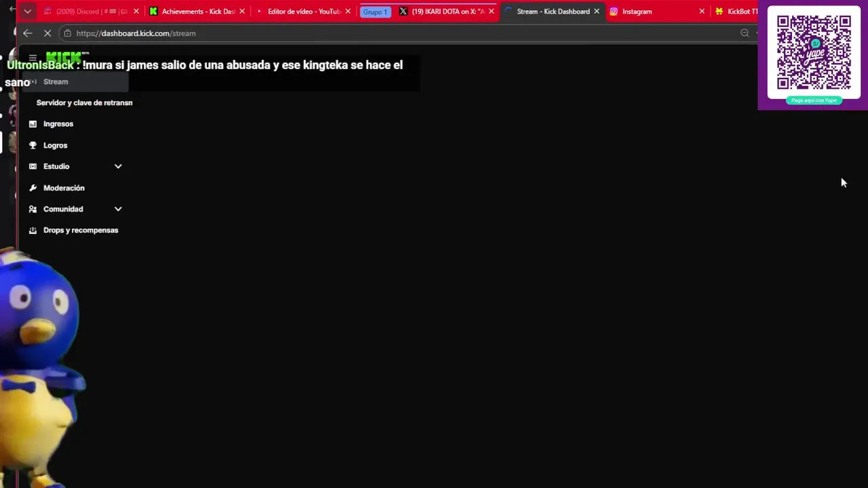Switch to the Editor de vídeo YouTube tab
868x488 pixels.
303,12
